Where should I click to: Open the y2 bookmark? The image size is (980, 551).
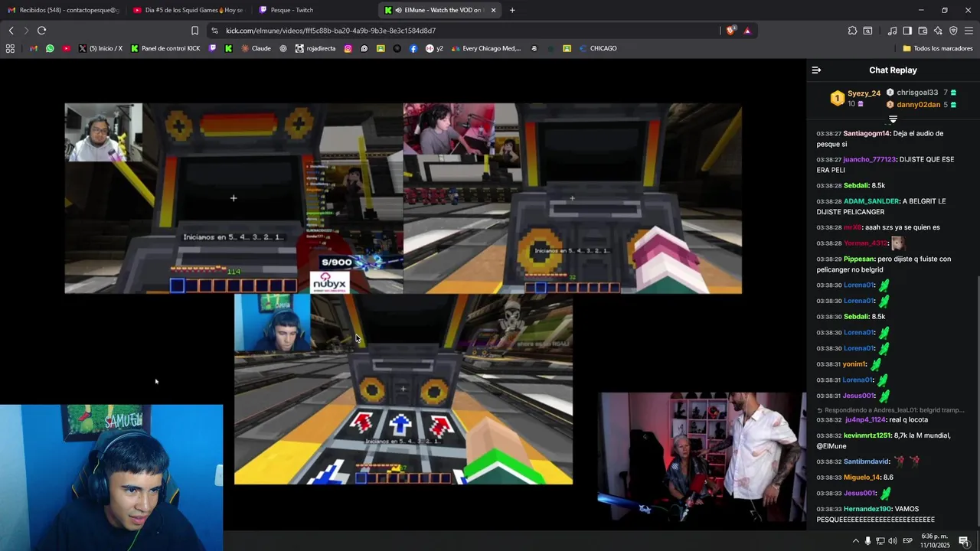[434, 48]
